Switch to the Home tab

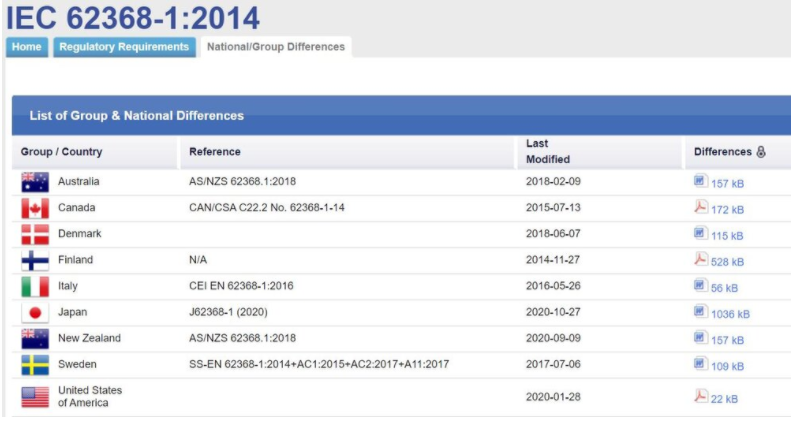pyautogui.click(x=26, y=47)
